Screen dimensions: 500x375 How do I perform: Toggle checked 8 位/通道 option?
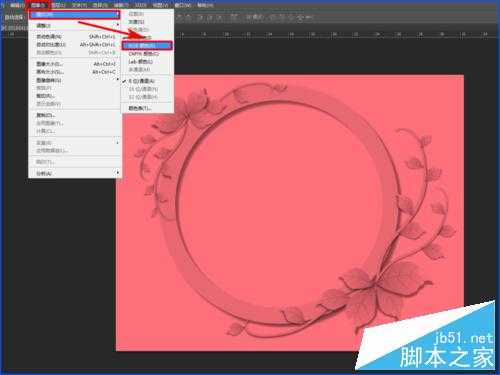click(x=147, y=81)
